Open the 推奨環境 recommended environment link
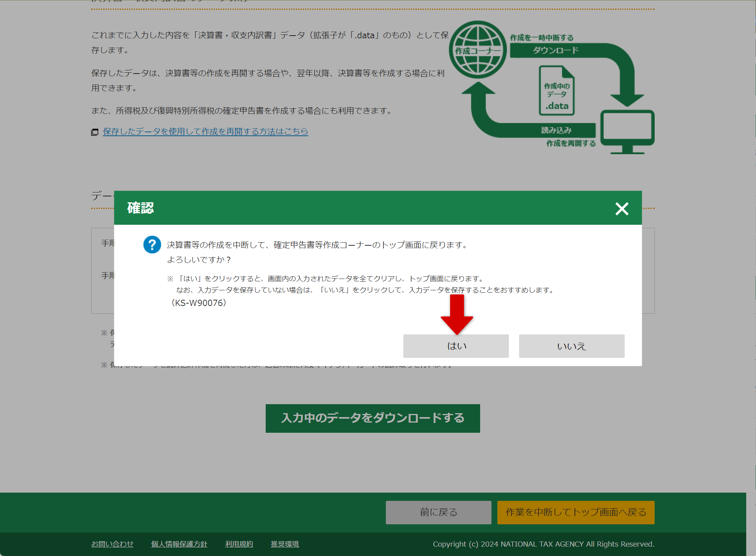This screenshot has height=556, width=756. coord(284,544)
